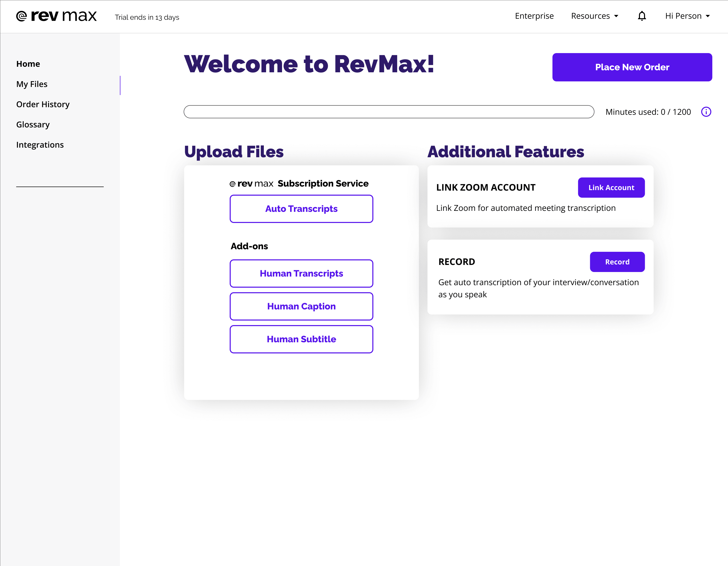Select Human Caption add-on
This screenshot has height=566, width=728.
(x=301, y=306)
